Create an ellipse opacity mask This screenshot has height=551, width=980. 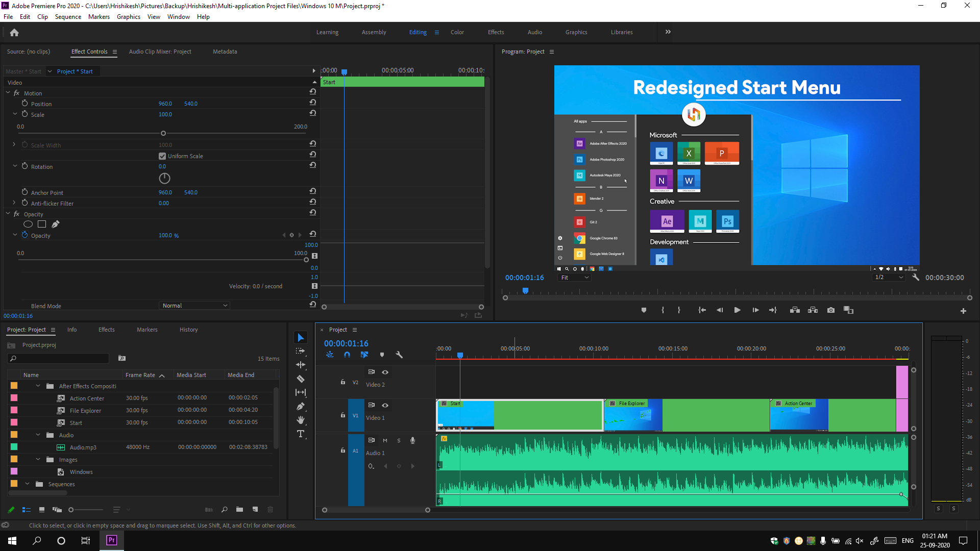[28, 224]
